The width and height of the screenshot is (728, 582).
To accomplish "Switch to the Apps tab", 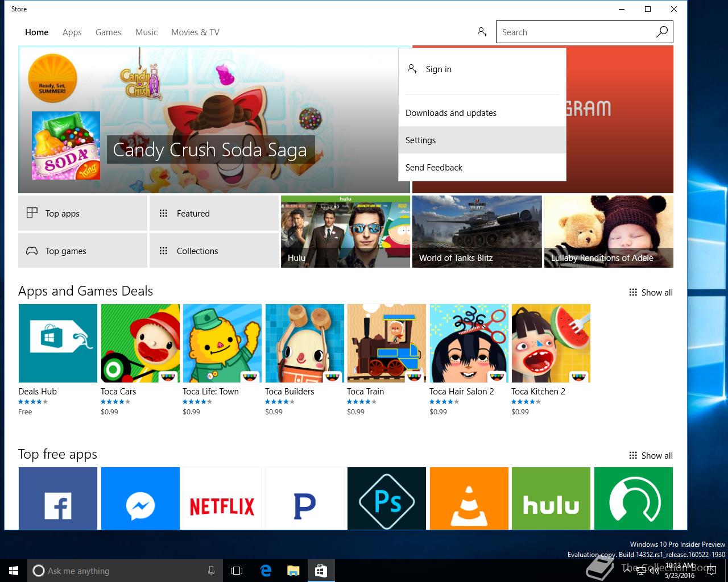I will [x=72, y=32].
